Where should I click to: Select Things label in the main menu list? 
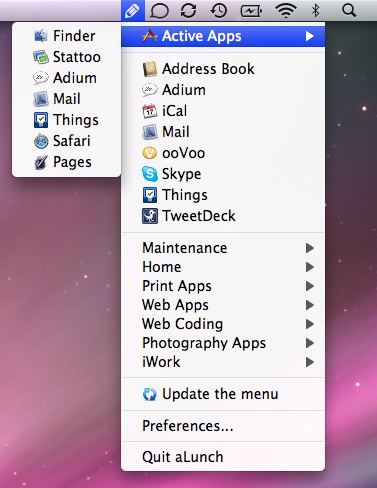click(185, 195)
